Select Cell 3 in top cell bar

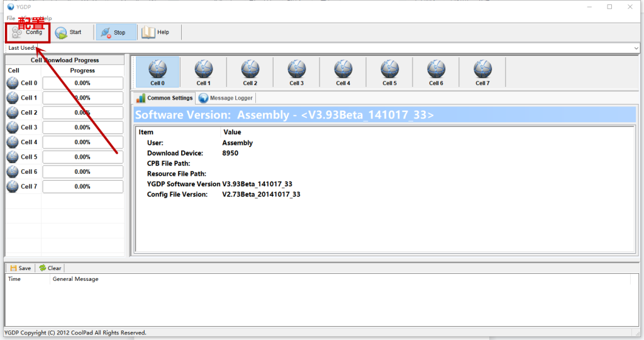[x=297, y=72]
